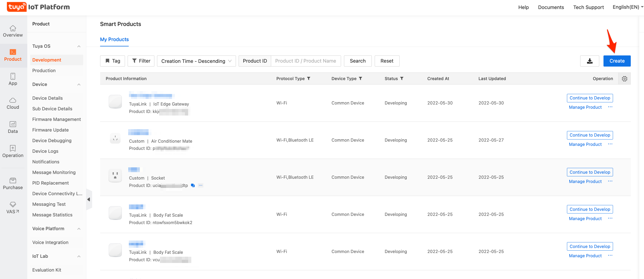Select Production in the menu

coord(44,71)
